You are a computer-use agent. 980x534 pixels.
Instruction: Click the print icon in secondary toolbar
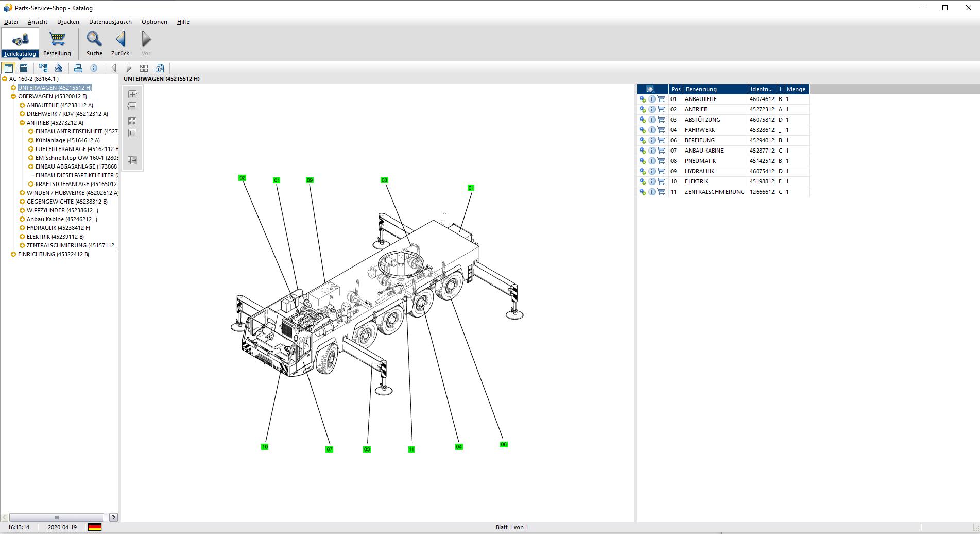(x=78, y=68)
